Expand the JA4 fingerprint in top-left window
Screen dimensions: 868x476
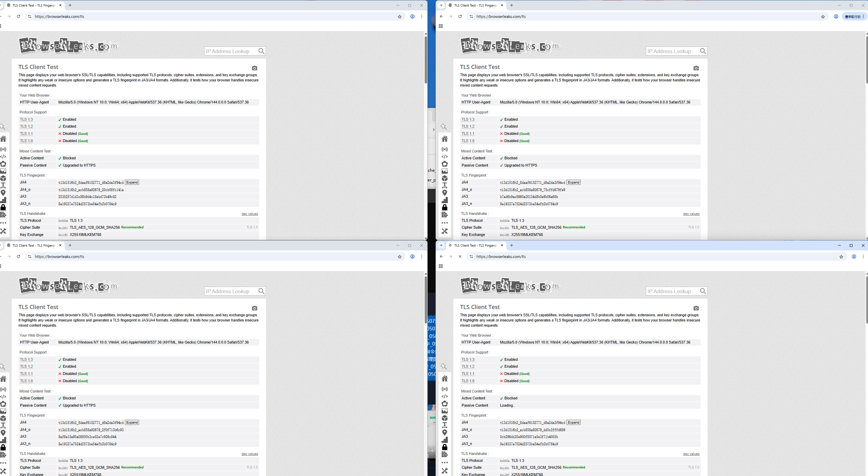[x=132, y=182]
